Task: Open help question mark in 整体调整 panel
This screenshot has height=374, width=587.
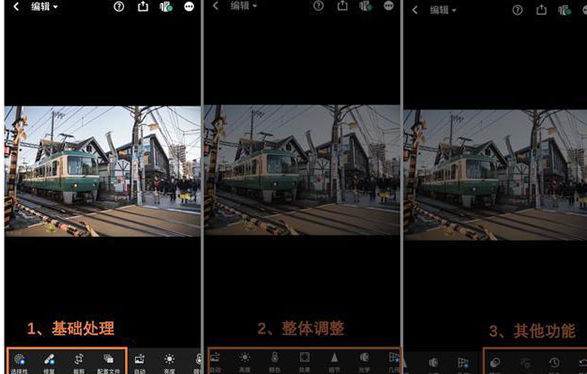Action: pyautogui.click(x=318, y=6)
